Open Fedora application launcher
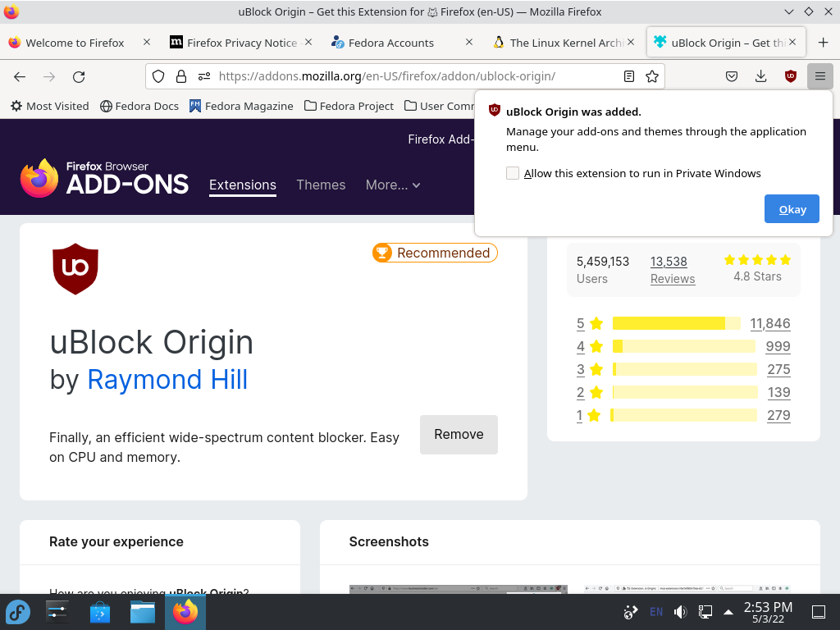This screenshot has width=840, height=630. click(18, 612)
